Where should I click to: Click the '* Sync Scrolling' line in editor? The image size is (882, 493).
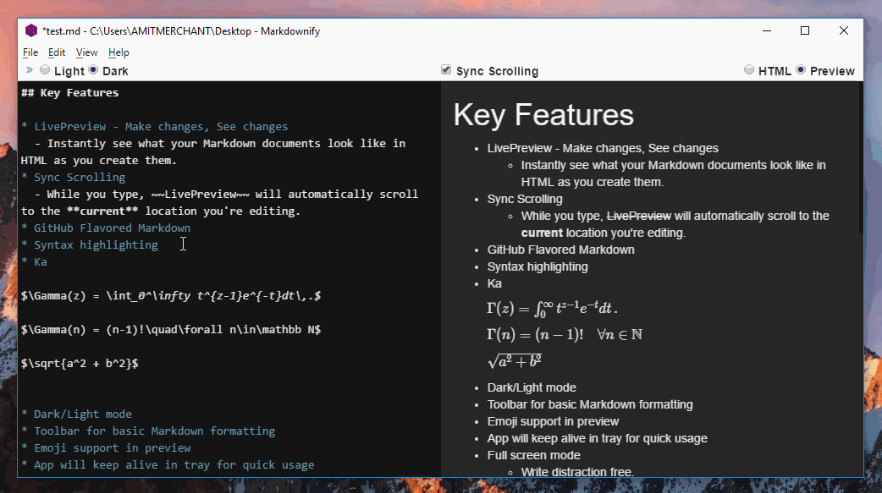coord(73,177)
